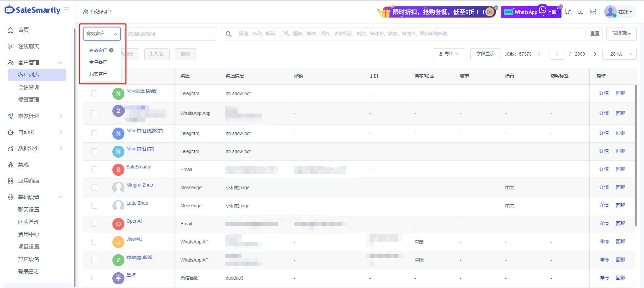
Task: Click the search magnifier icon
Action: click(x=228, y=34)
